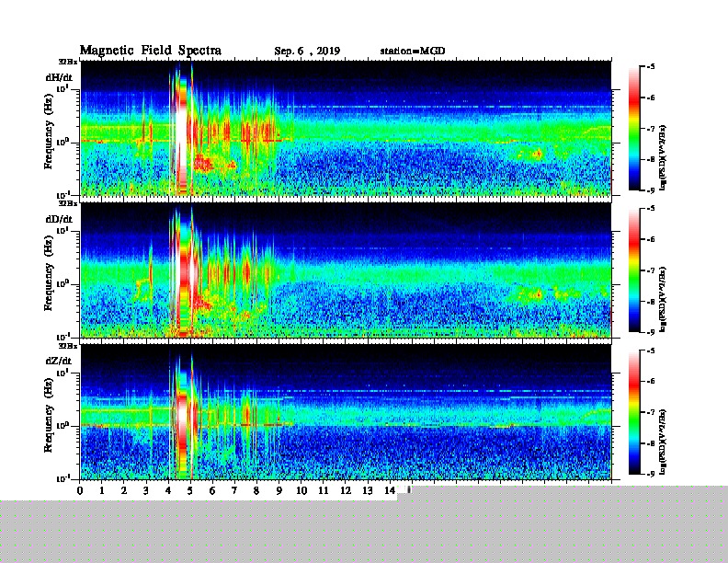Click the dZ/dt panel label

pos(59,361)
